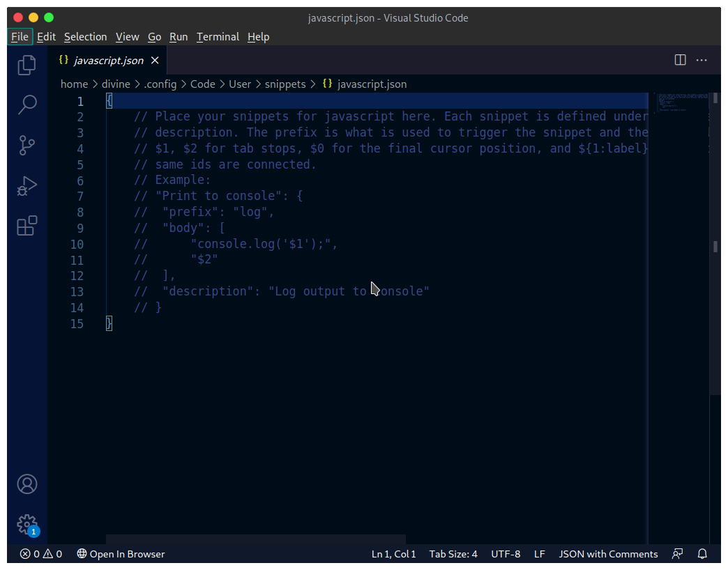
Task: Click the "console.log('$1');" comment text
Action: 264,244
